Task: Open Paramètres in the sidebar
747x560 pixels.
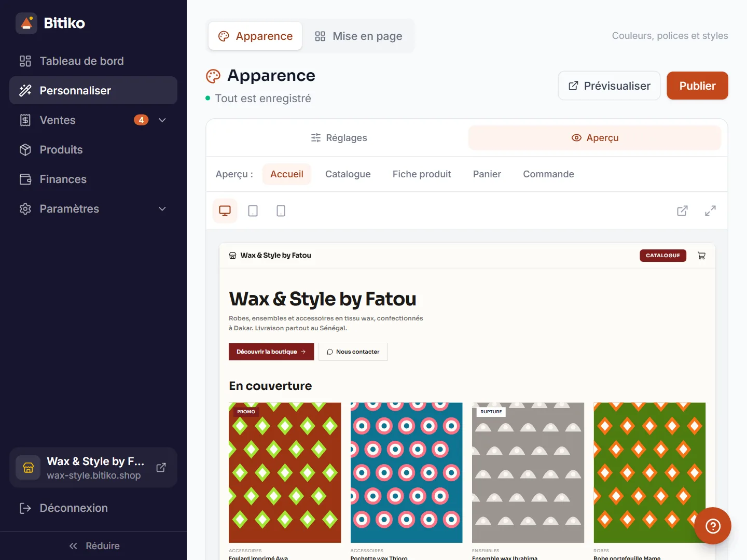Action: pyautogui.click(x=93, y=209)
